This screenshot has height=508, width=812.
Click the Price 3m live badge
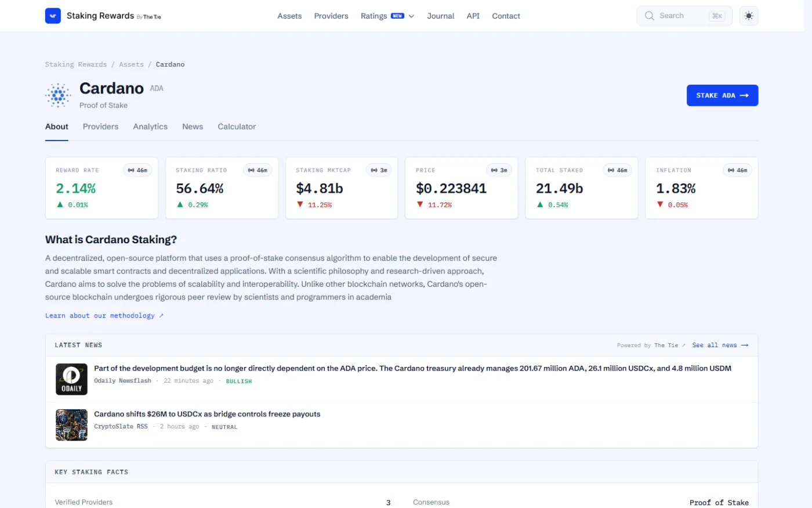(499, 170)
